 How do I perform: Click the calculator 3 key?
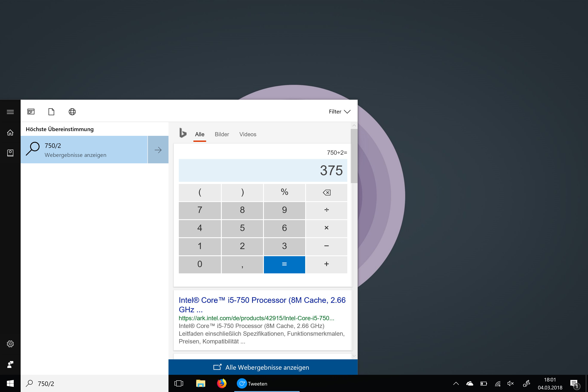[x=284, y=246]
